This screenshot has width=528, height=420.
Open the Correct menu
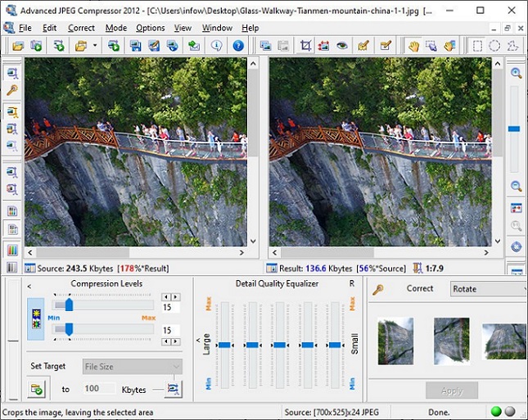(81, 28)
